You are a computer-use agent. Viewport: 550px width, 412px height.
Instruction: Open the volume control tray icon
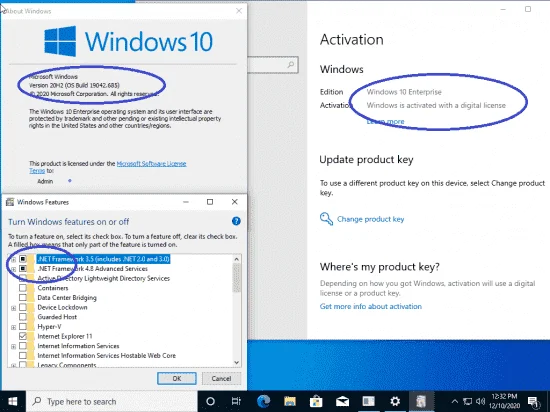(480, 401)
